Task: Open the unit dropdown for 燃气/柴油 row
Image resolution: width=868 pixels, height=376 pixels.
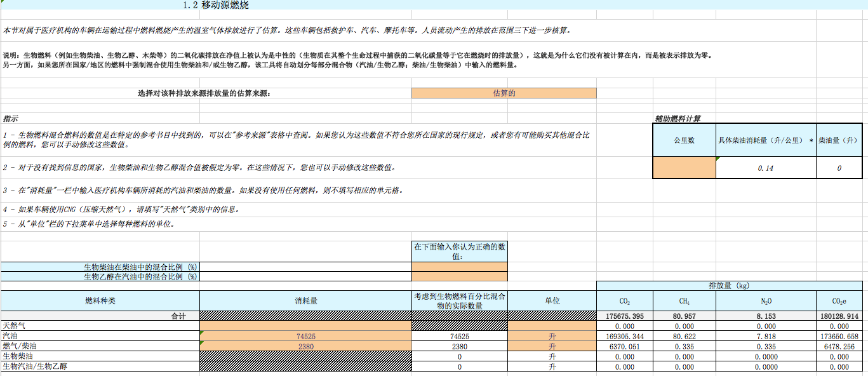Action: [552, 346]
